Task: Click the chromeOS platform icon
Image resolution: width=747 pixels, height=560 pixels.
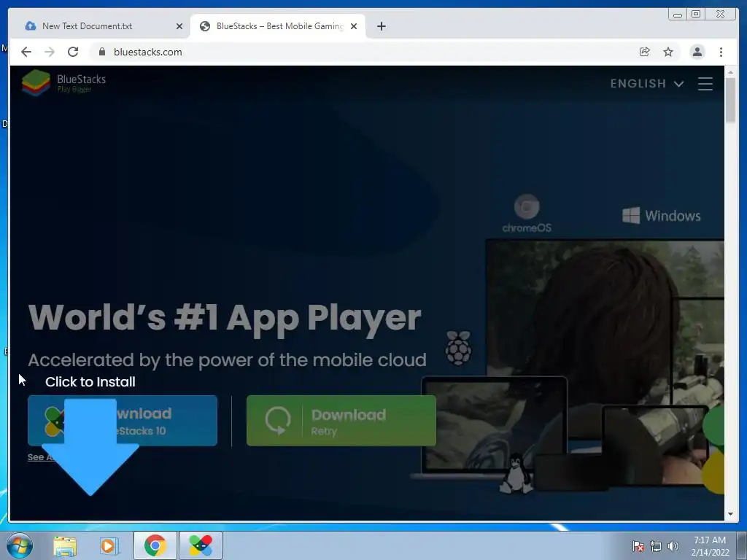Action: (x=527, y=214)
